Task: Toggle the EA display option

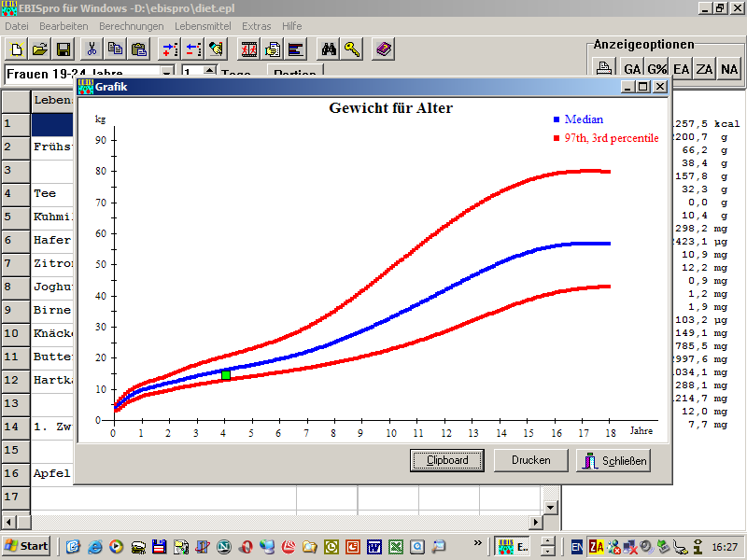Action: click(682, 68)
